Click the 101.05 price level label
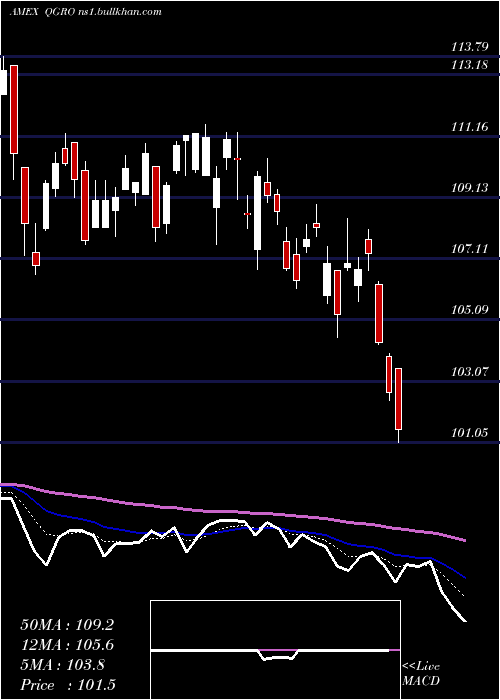 469,433
